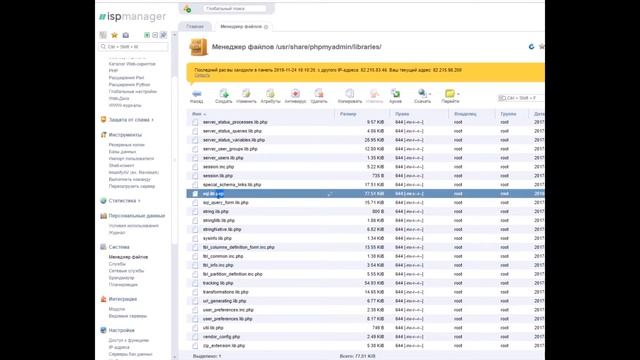Image resolution: width=640 pixels, height=360 pixels.
Task: Open Перезагрузить сервер in sidebar
Action: [x=132, y=186]
